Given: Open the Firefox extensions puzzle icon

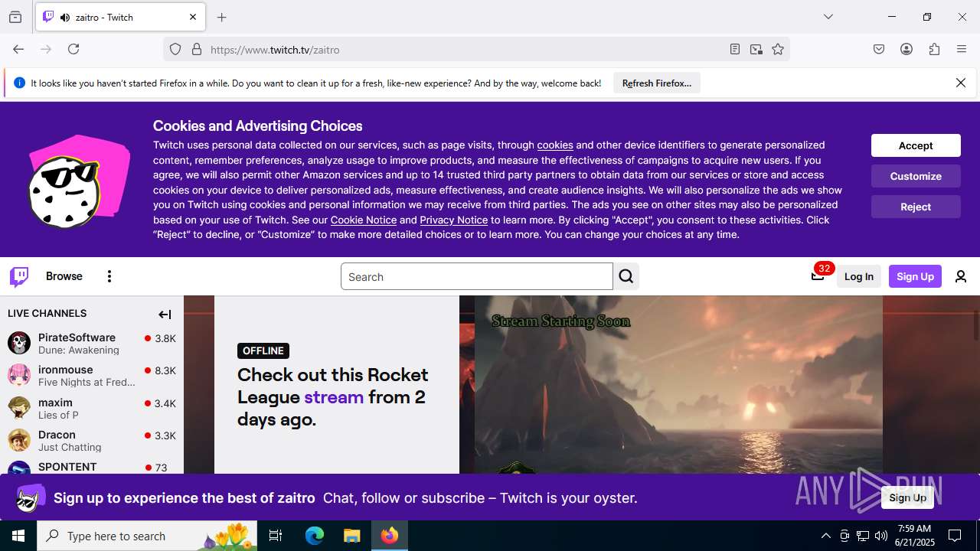Looking at the screenshot, I should pos(934,49).
